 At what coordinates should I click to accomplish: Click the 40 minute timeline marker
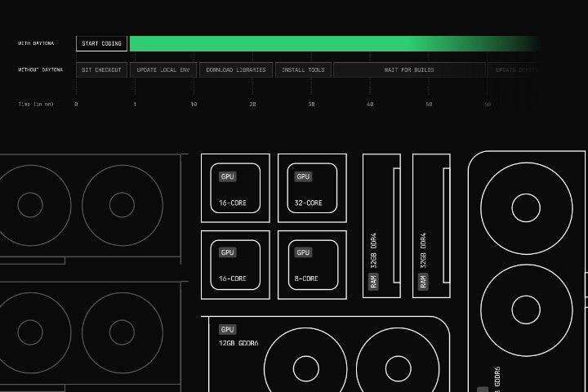(370, 105)
